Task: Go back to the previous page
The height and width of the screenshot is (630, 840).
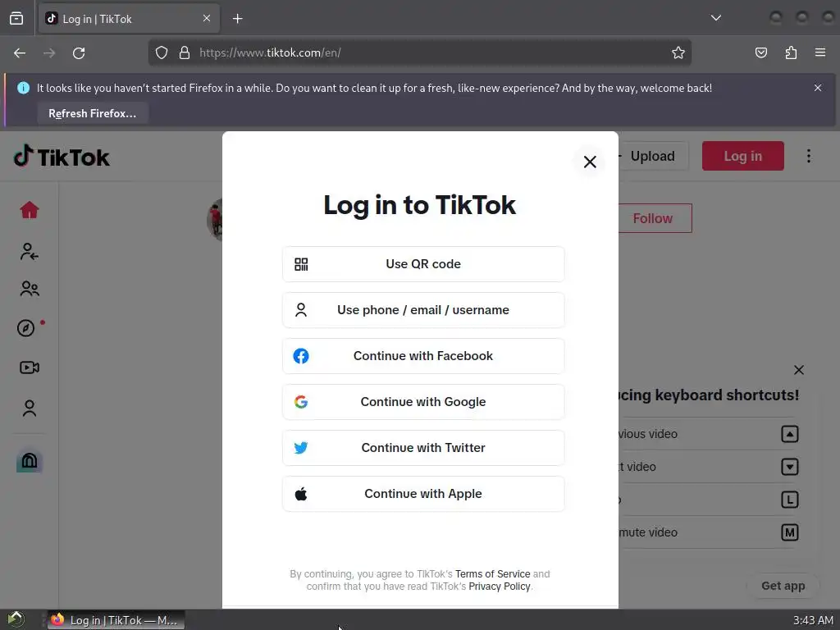Action: (20, 53)
